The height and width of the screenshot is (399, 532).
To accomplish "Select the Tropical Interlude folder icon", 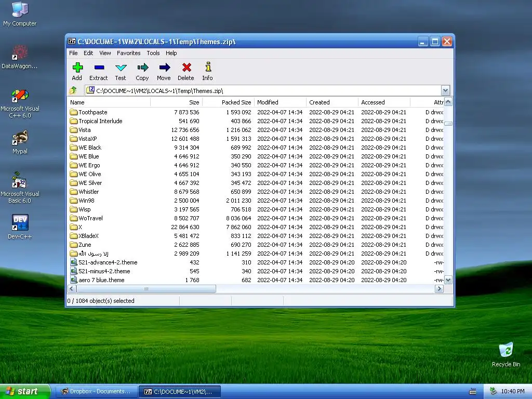I will pyautogui.click(x=74, y=121).
